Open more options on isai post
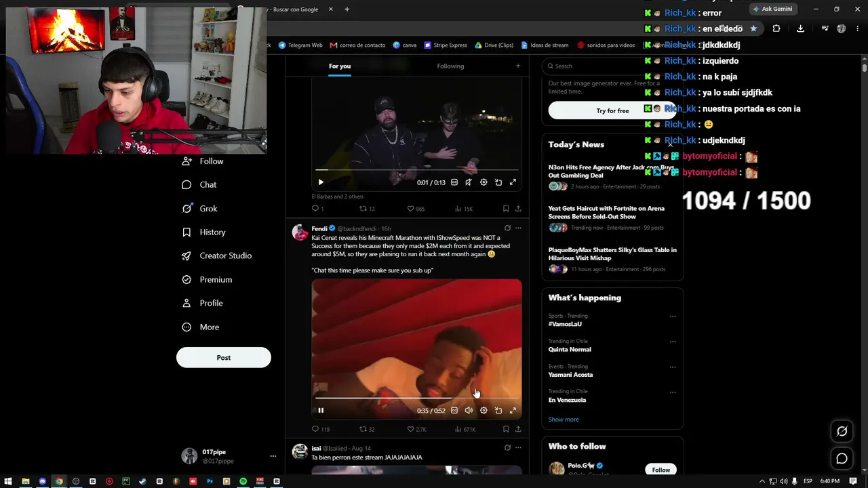Viewport: 868px width, 488px height. pos(518,448)
